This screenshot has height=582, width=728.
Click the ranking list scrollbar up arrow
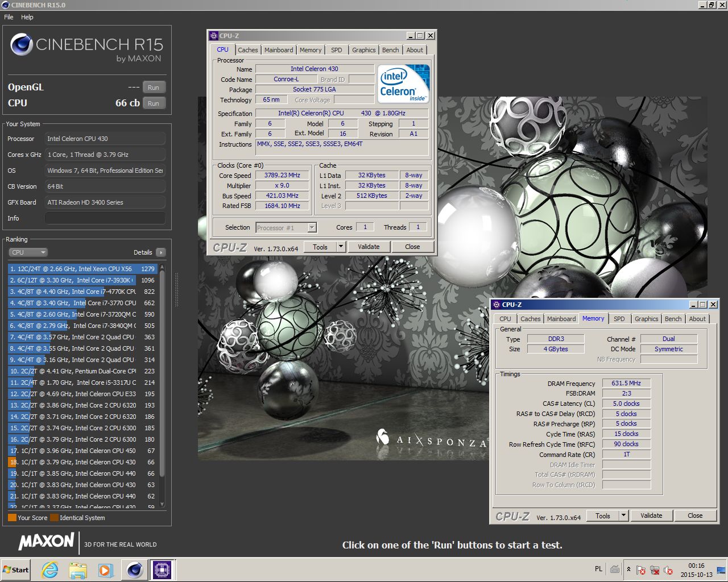(x=162, y=267)
